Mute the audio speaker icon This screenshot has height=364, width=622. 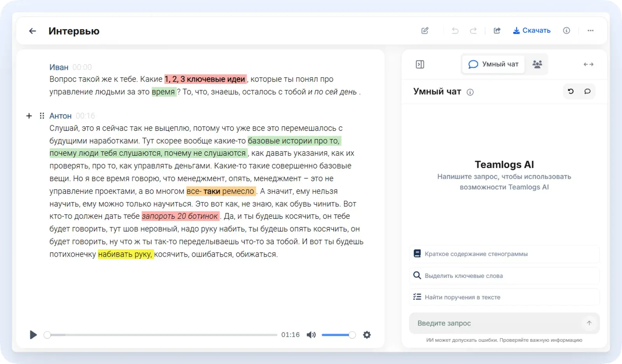[311, 335]
